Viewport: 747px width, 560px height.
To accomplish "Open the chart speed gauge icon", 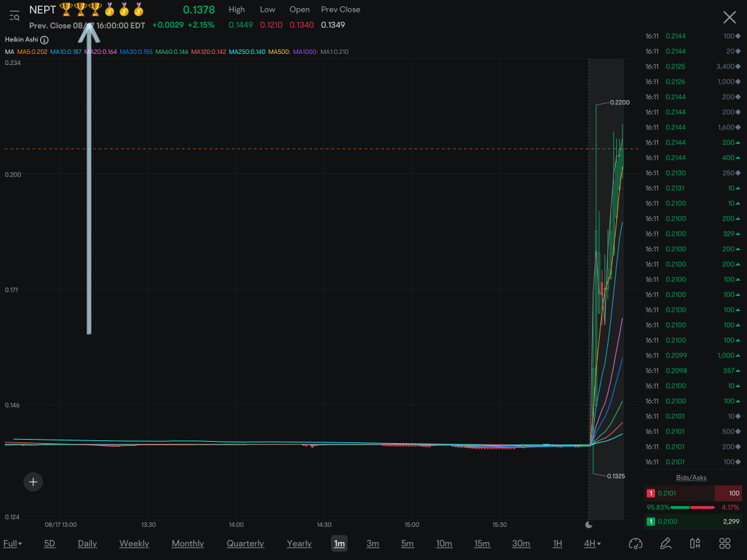I will tap(636, 543).
